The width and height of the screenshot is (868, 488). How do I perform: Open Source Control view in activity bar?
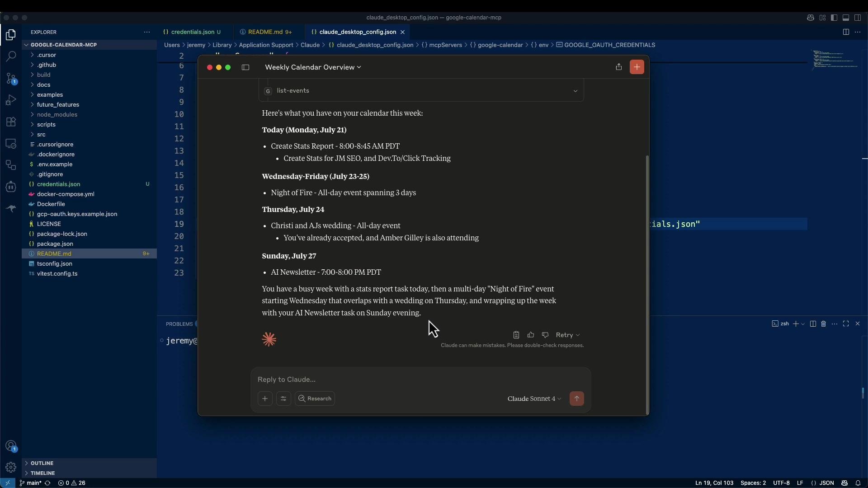(x=11, y=79)
